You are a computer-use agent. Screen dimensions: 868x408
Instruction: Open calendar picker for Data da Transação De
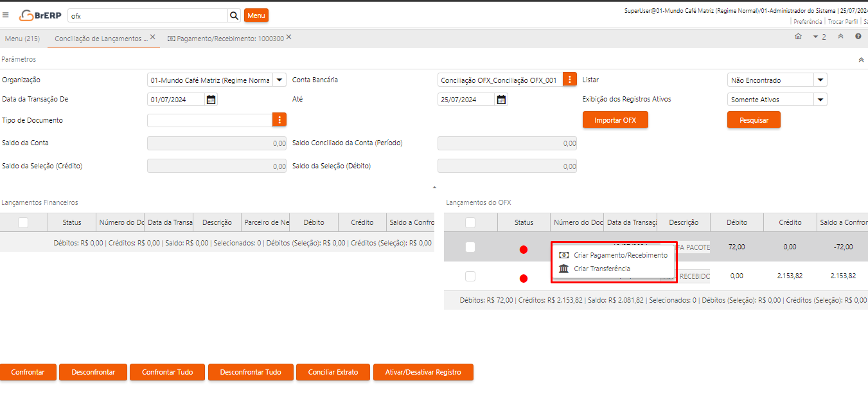pyautogui.click(x=211, y=100)
